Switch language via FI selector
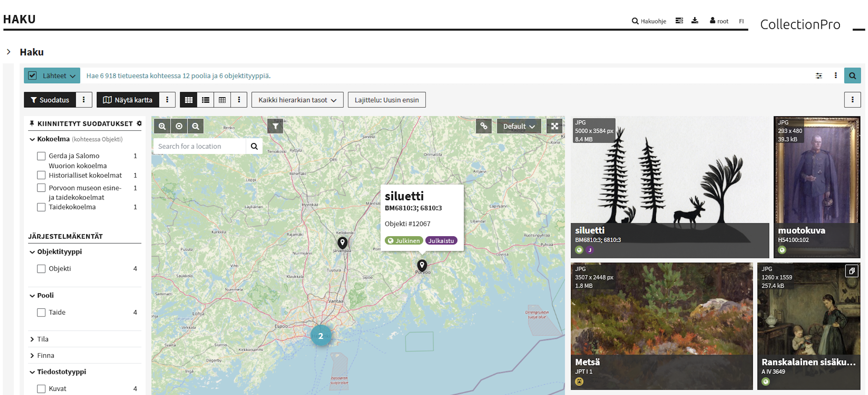Viewport: 868px width, 395px height. coord(741,21)
